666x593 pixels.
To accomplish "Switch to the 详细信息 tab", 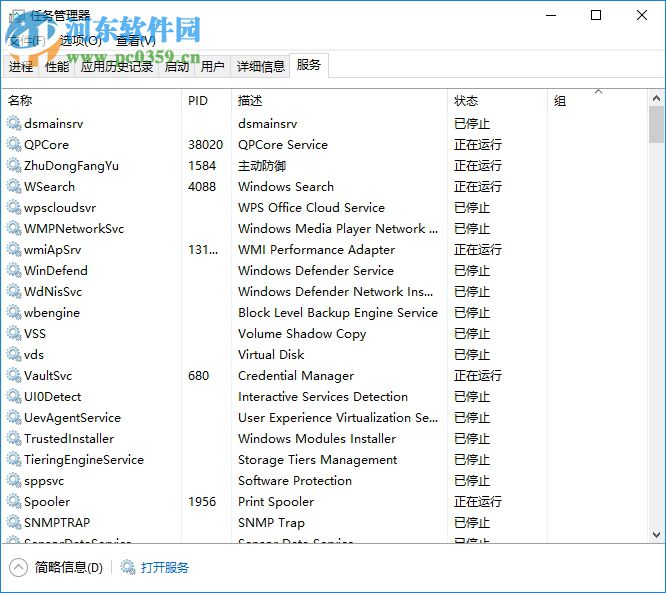I will coord(260,66).
